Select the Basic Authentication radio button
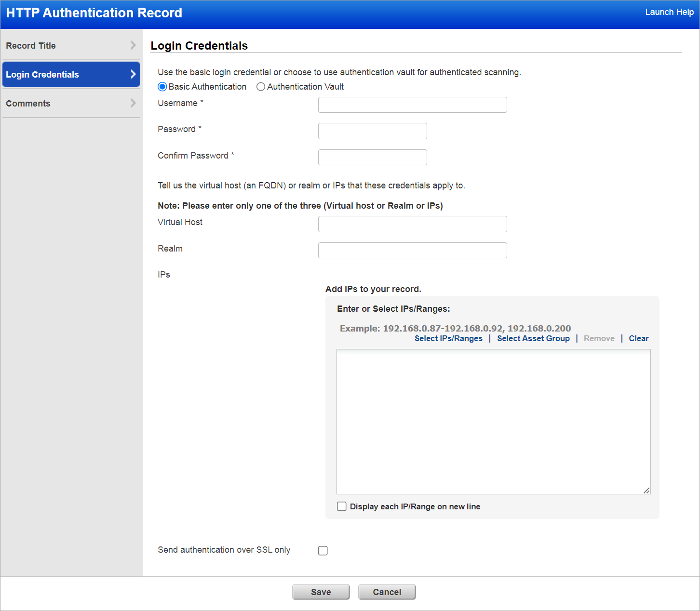 pos(162,86)
